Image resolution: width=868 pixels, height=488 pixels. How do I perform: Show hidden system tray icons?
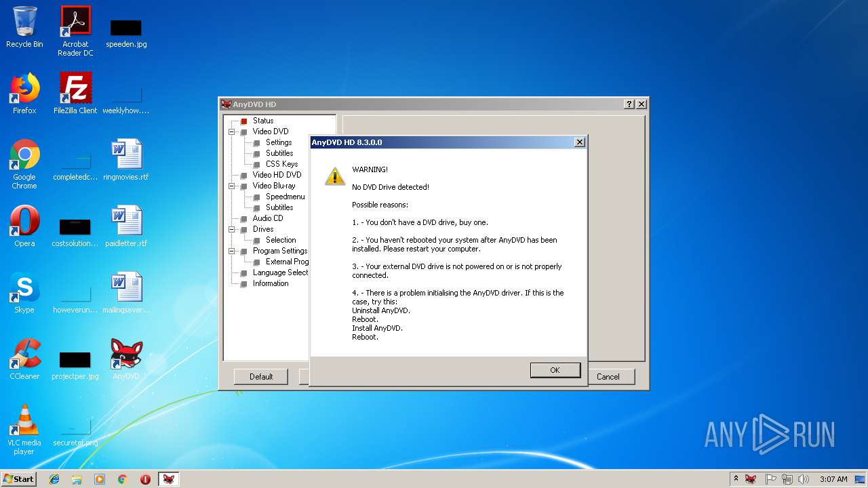click(736, 479)
